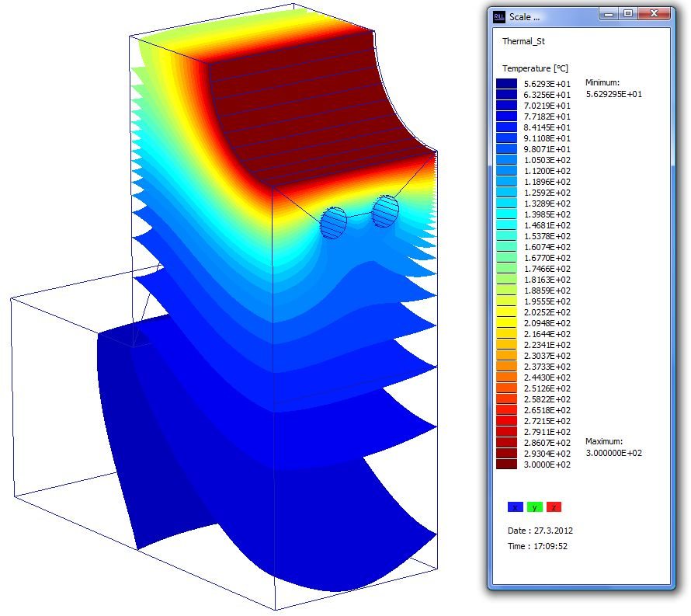Click the legend value 2.9304E+02
This screenshot has width=691, height=616.
click(x=547, y=454)
